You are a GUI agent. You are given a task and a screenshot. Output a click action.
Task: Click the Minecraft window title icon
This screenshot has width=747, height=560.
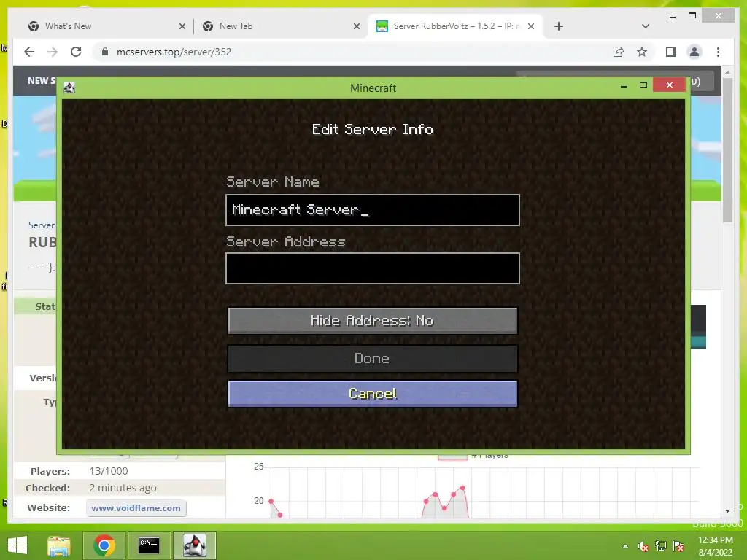(69, 87)
